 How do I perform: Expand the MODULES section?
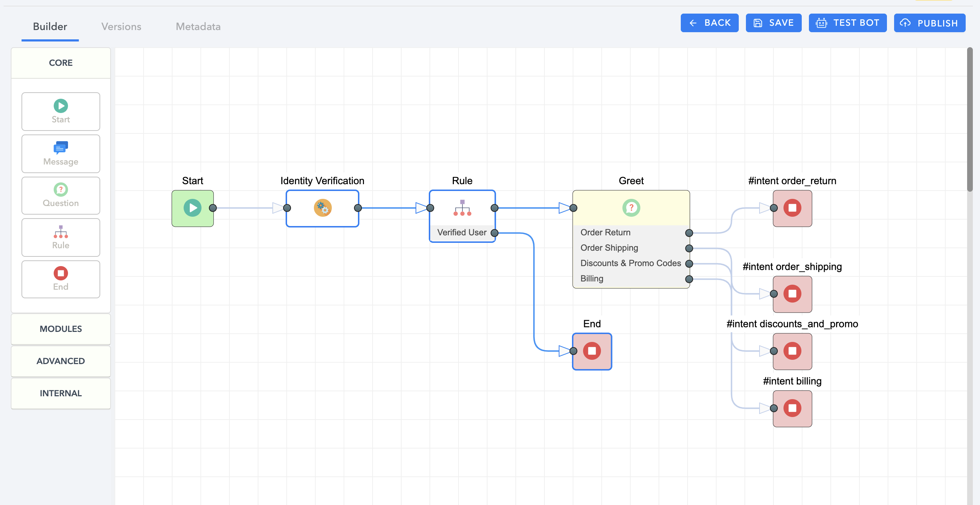(x=61, y=329)
